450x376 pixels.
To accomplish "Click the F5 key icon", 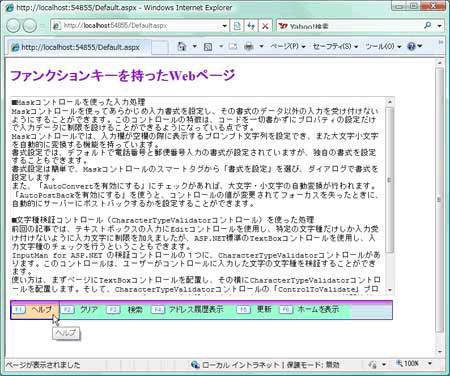I will click(243, 310).
